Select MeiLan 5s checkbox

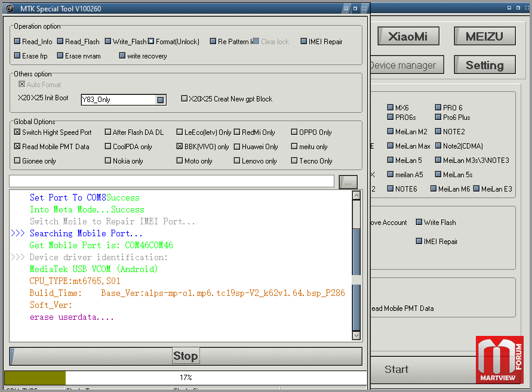coord(438,174)
